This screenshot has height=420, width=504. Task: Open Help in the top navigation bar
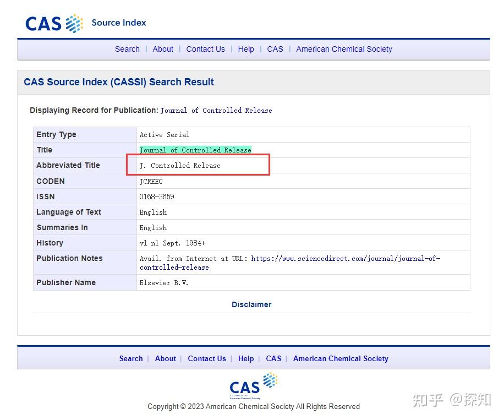pyautogui.click(x=246, y=49)
